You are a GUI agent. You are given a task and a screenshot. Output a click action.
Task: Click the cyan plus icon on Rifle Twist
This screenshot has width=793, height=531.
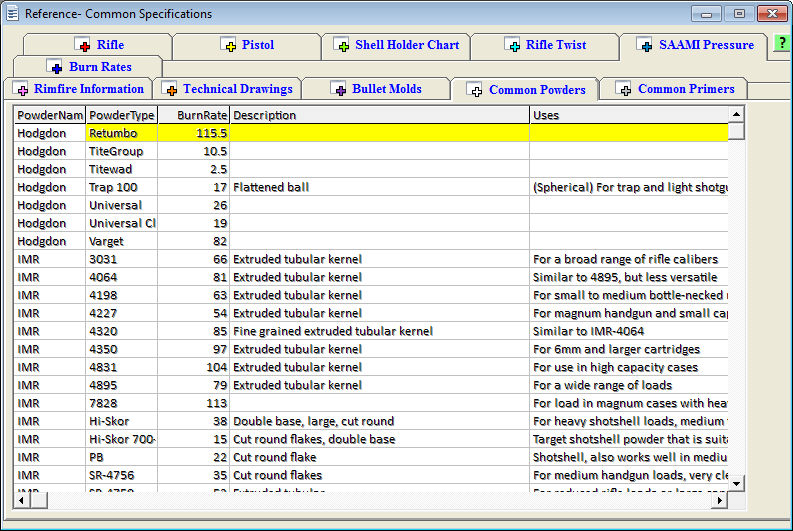(512, 45)
